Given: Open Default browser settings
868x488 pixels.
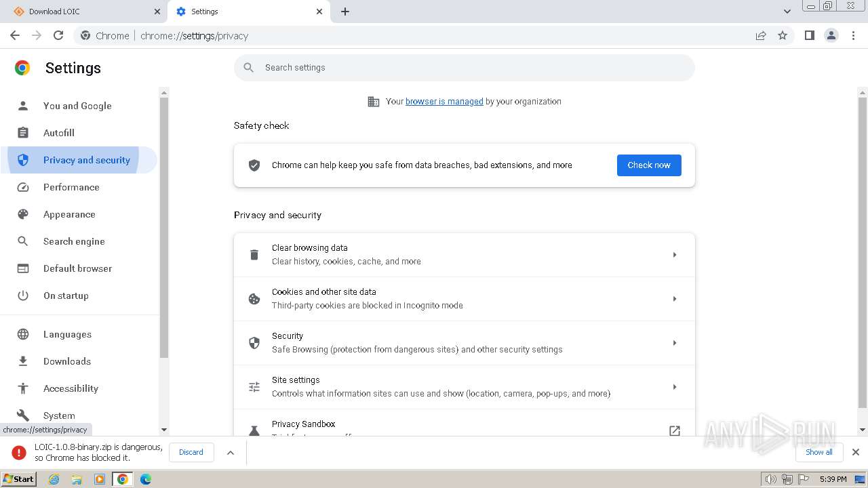Looking at the screenshot, I should coord(79,268).
